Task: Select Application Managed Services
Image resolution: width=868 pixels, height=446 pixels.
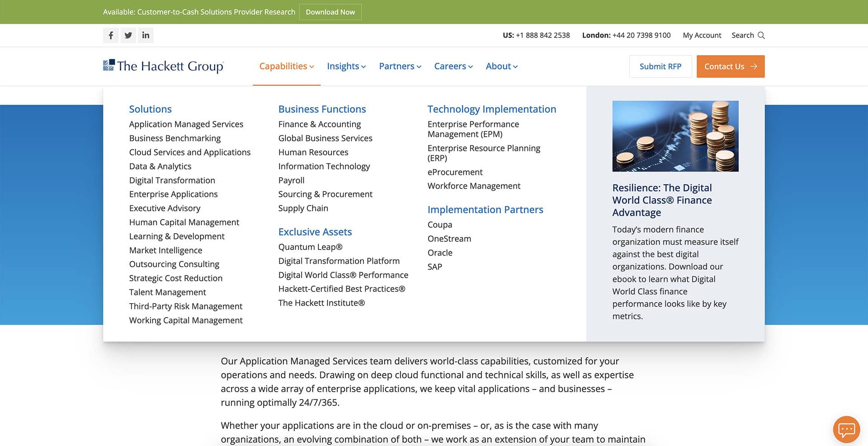Action: (x=186, y=124)
